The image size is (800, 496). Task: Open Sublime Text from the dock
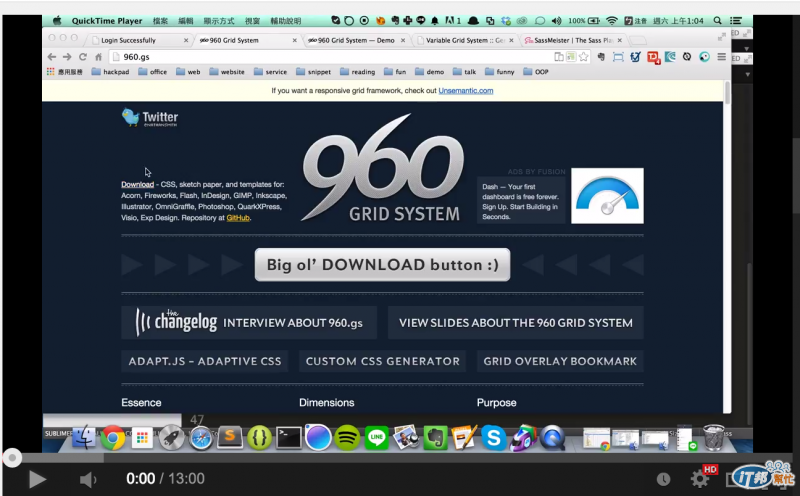(x=230, y=437)
